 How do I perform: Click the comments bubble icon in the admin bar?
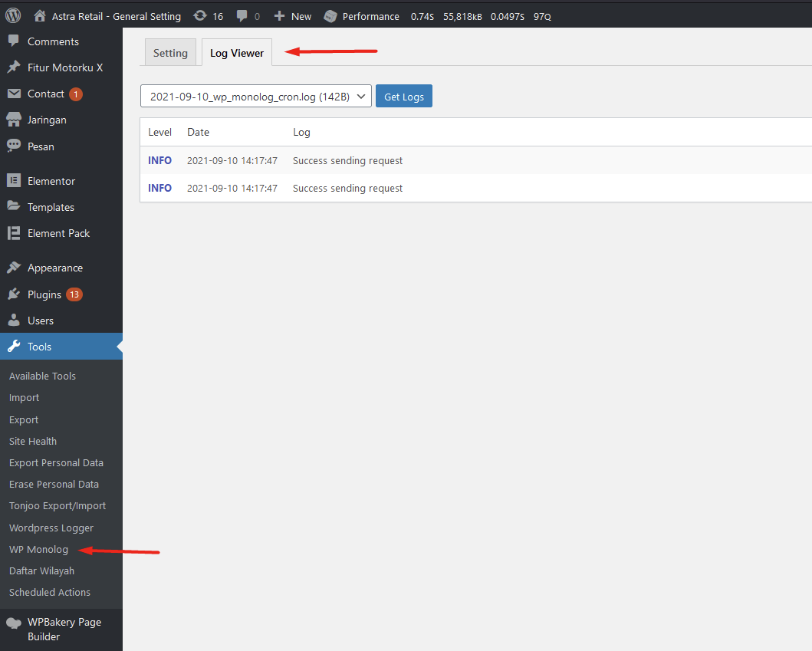(242, 16)
